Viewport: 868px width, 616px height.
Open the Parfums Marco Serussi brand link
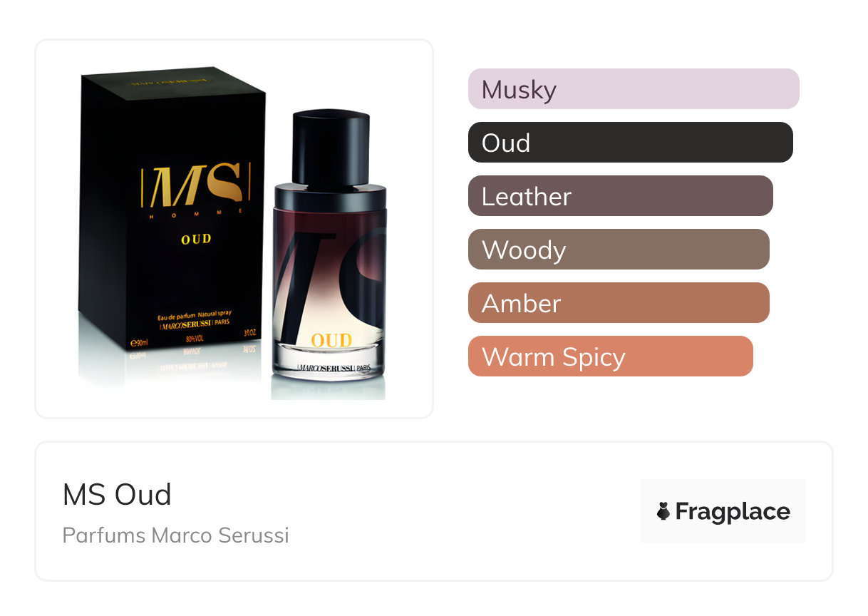pos(176,535)
